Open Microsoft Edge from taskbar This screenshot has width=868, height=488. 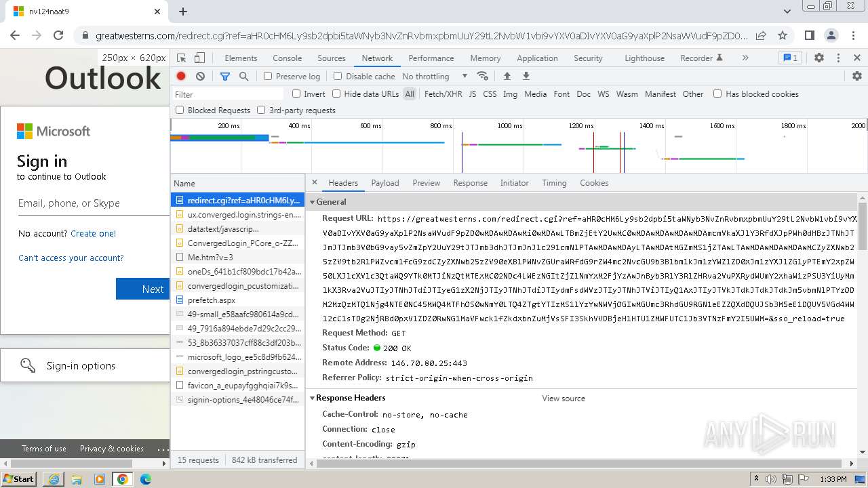click(x=145, y=479)
